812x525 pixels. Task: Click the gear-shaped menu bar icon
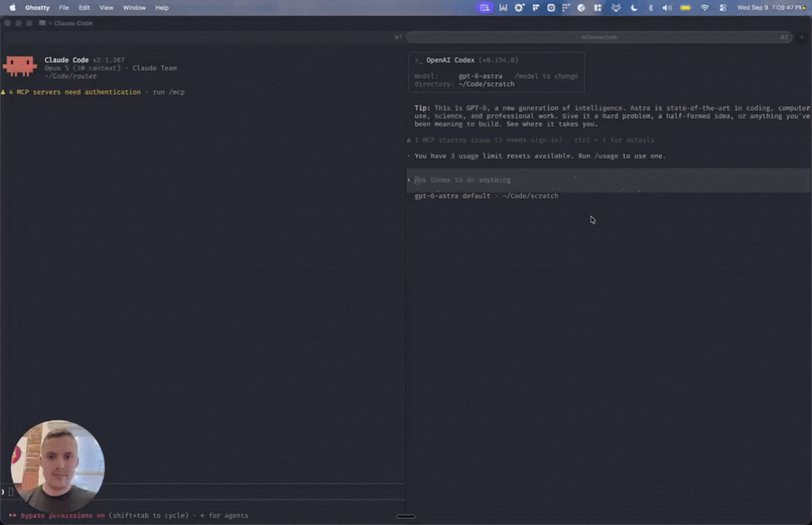coord(519,8)
